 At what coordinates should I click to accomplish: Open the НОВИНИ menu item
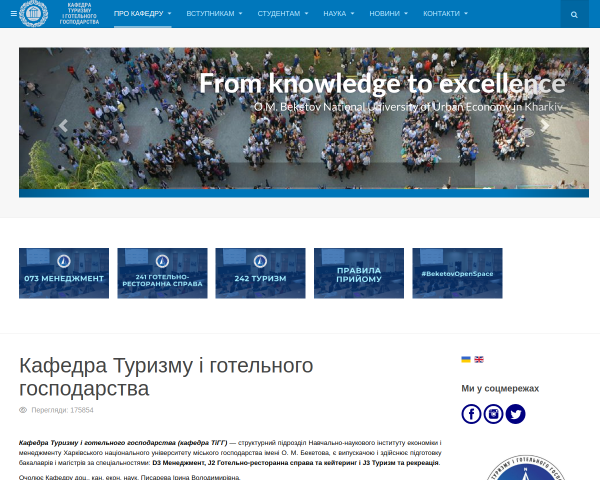click(385, 13)
